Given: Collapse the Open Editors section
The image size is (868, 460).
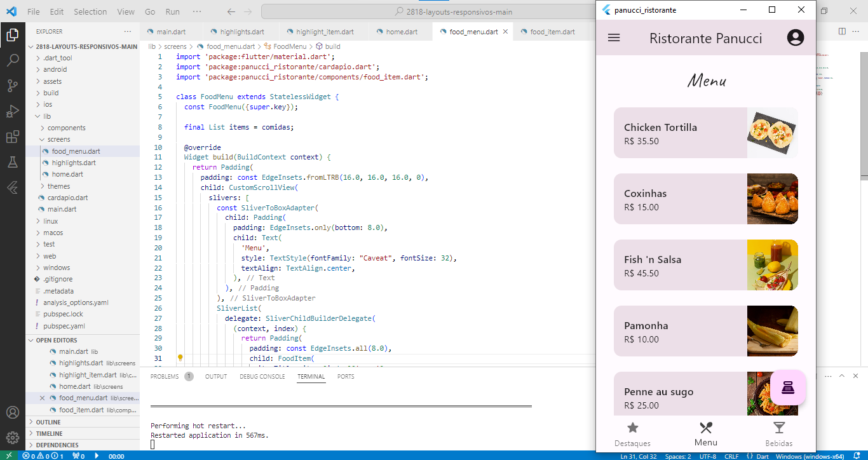Looking at the screenshot, I should [x=83, y=340].
